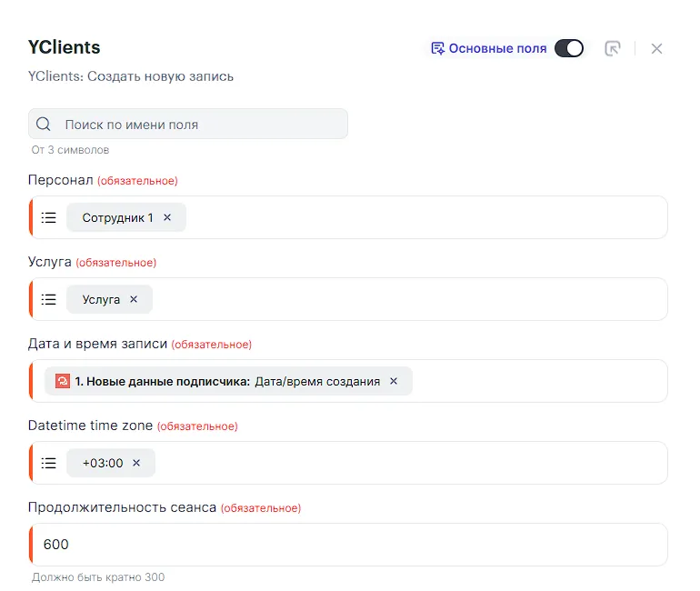Open list icon in Datetime time zone field
This screenshot has height=591, width=700.
(x=49, y=463)
